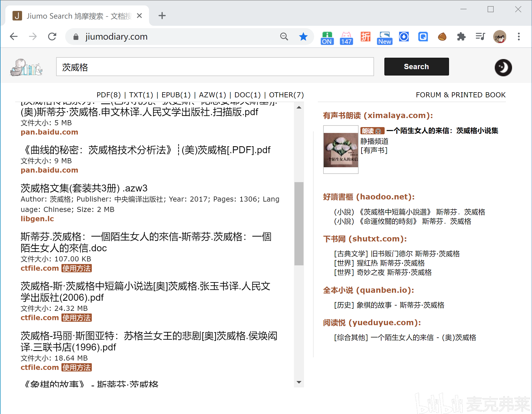Open the media control playlist icon
The height and width of the screenshot is (414, 532).
click(480, 36)
